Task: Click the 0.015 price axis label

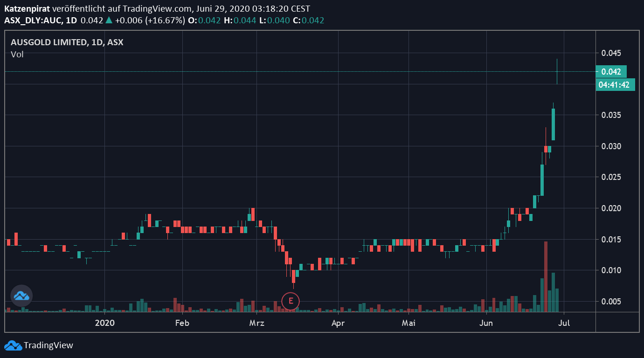Action: (x=611, y=239)
